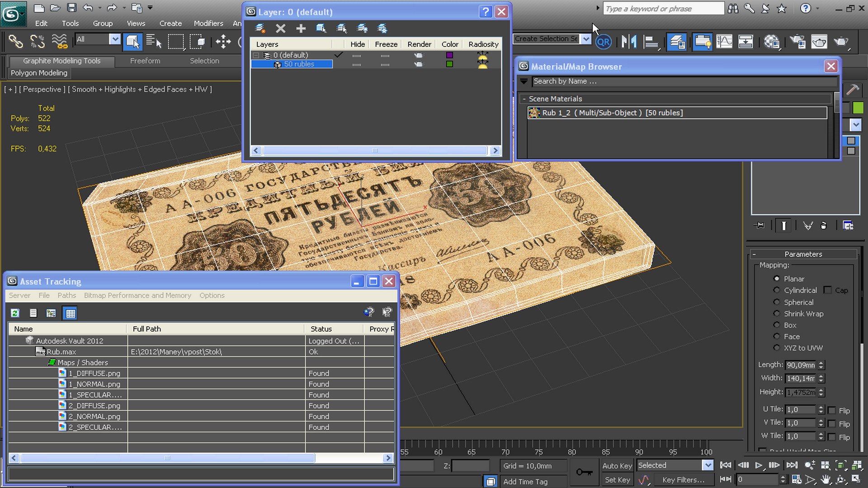Screen dimensions: 868x488
Task: Open Asset Tracking help icon
Action: point(369,312)
